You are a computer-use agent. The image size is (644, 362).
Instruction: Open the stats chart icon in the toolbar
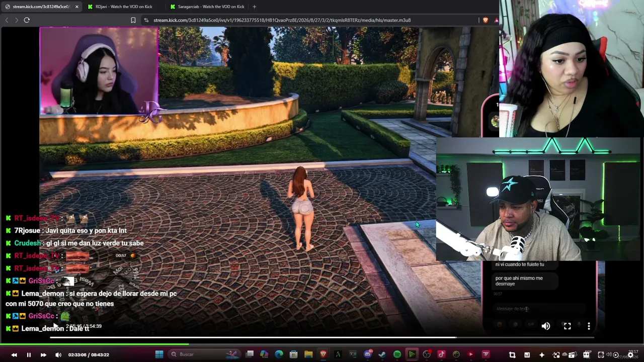(x=527, y=355)
